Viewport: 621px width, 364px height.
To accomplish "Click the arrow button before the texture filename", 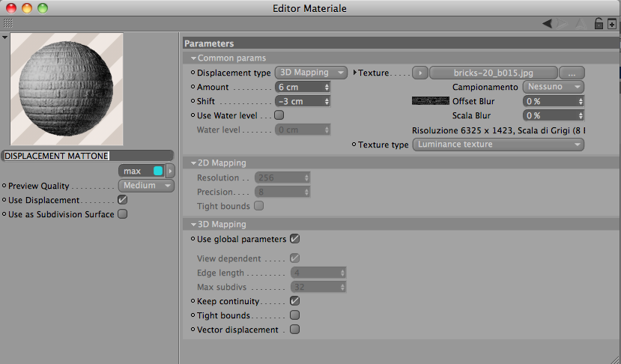I will (x=420, y=73).
